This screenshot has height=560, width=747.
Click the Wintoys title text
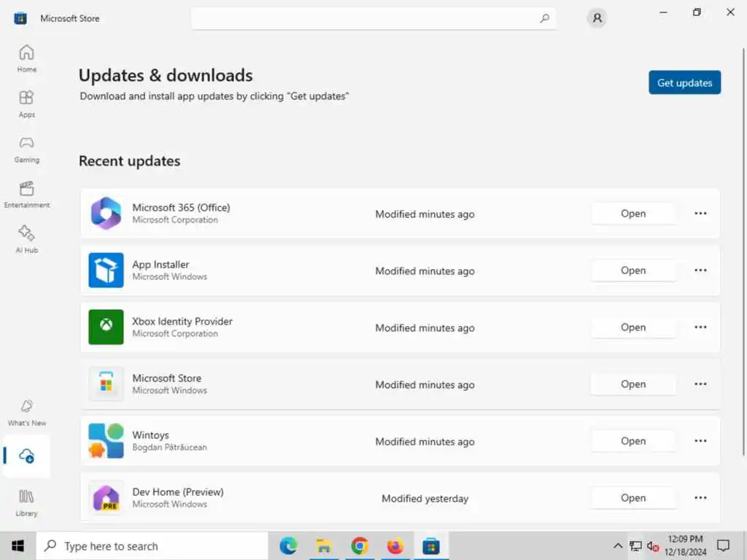click(150, 435)
